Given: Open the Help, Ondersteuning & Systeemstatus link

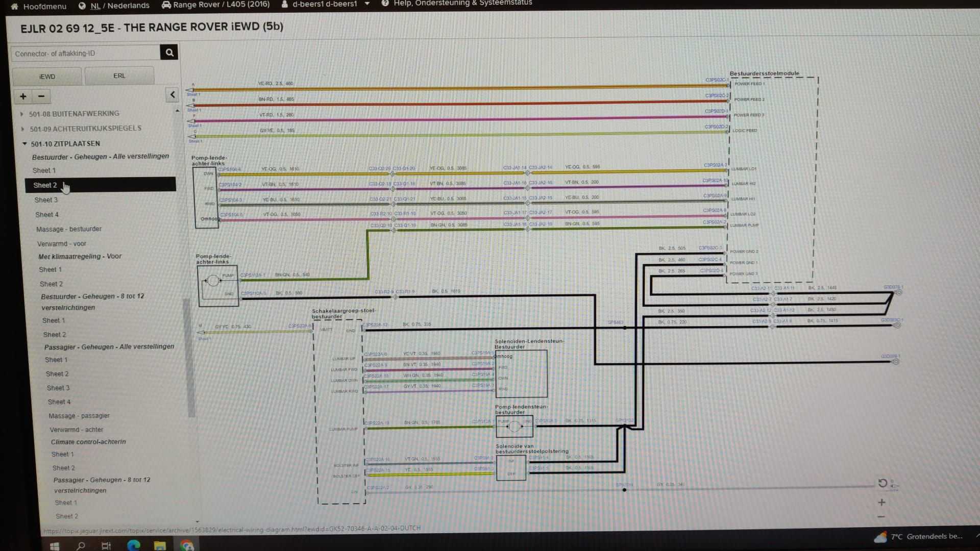Looking at the screenshot, I should (462, 3).
